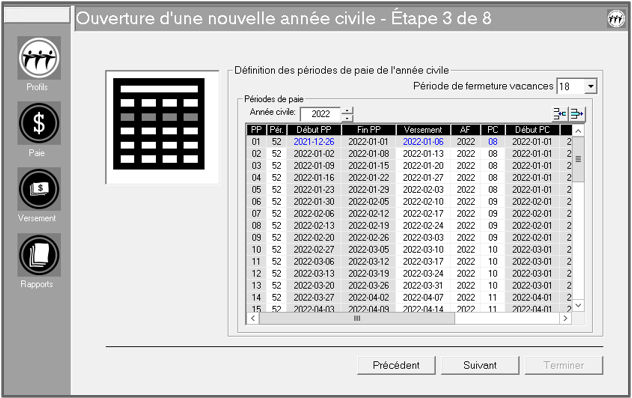Select PP row number 14
Viewport: 632px width, 398px height.
[256, 298]
